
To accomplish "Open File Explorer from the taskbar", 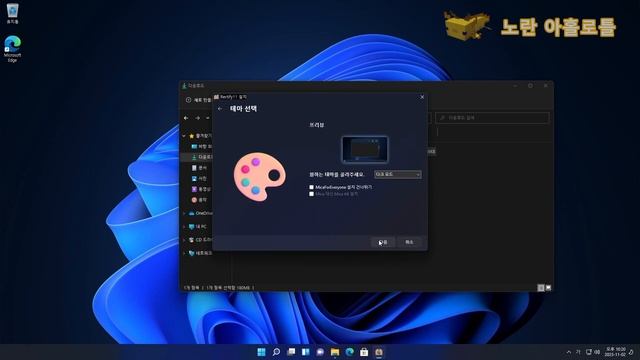I will pyautogui.click(x=335, y=352).
